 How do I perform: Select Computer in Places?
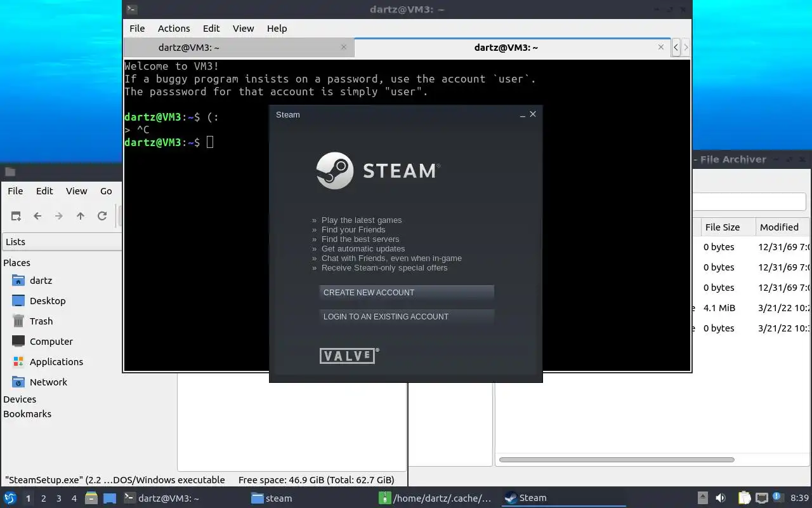(51, 342)
